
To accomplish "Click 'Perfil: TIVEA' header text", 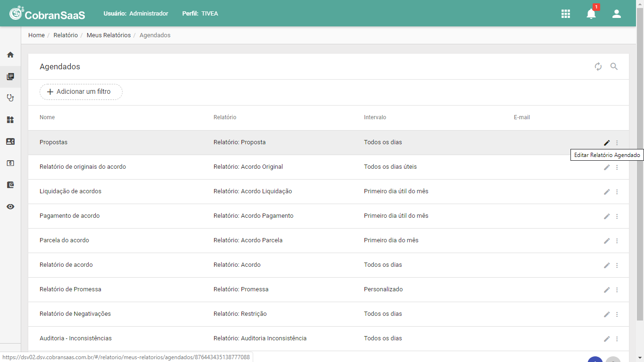I will (200, 14).
